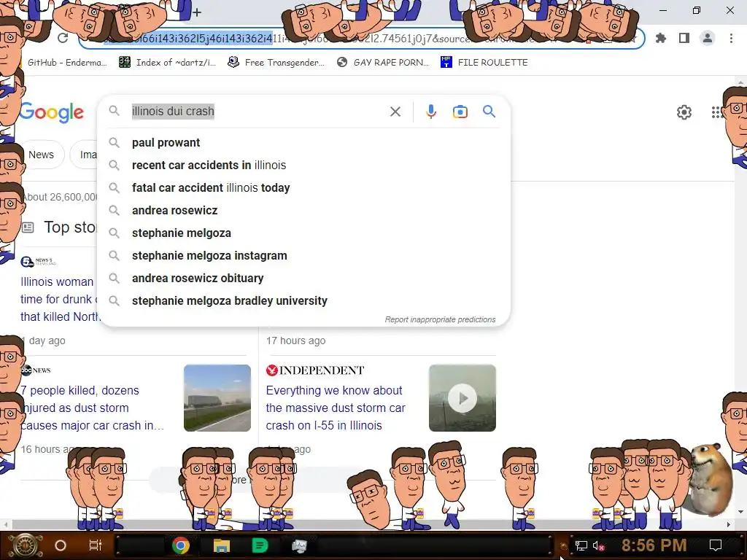
Task: Open Google quick settings gear
Action: [684, 112]
